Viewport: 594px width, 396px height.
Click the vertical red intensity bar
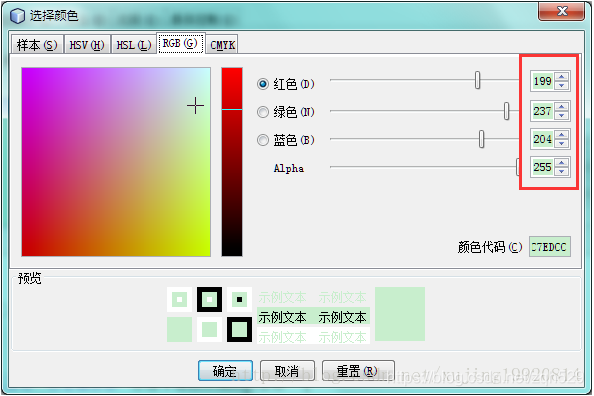tap(232, 162)
